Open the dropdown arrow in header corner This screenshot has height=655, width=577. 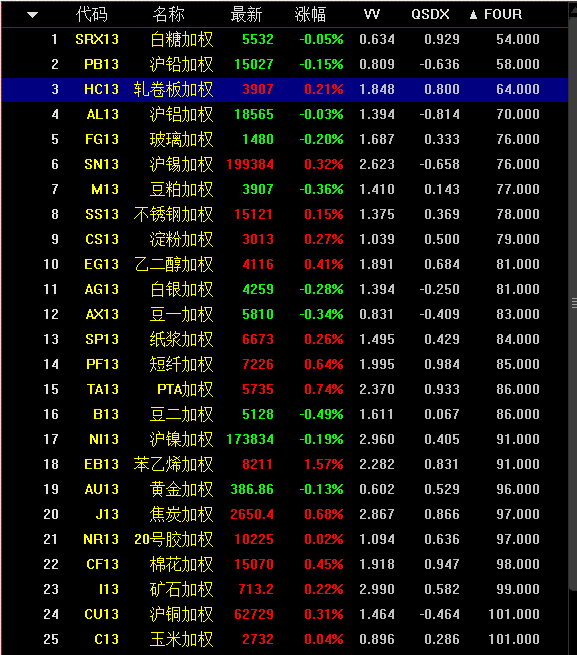tap(32, 15)
